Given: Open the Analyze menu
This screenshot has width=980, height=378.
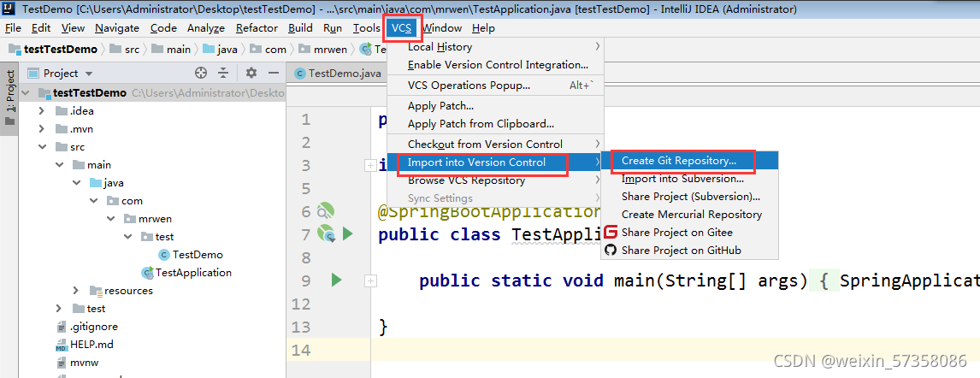Looking at the screenshot, I should click(x=205, y=28).
